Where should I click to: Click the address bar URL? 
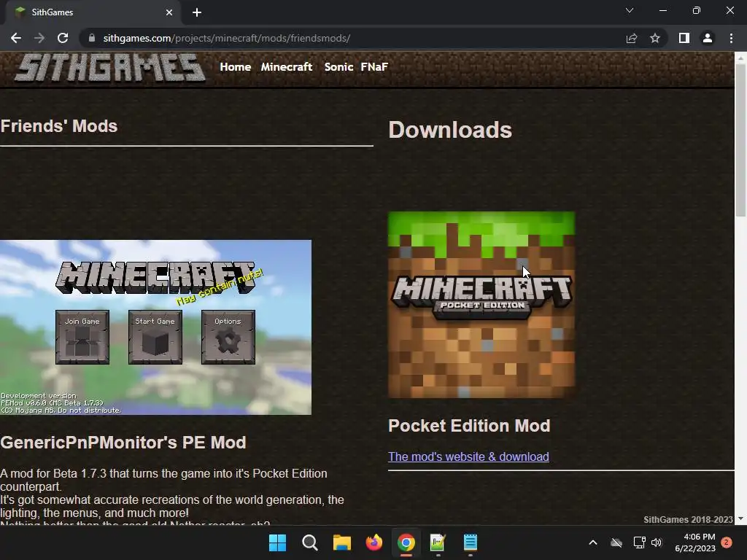[227, 38]
